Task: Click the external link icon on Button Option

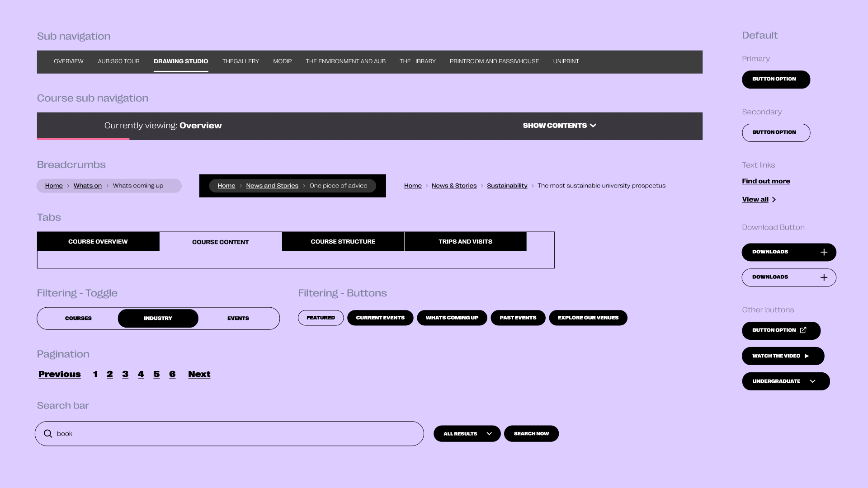Action: coord(803,330)
